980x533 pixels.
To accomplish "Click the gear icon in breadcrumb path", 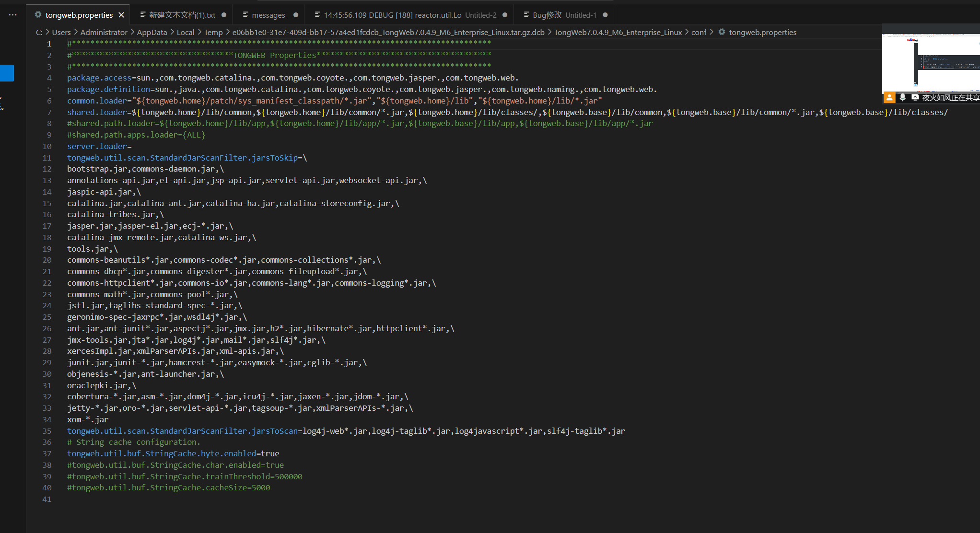I will 722,32.
